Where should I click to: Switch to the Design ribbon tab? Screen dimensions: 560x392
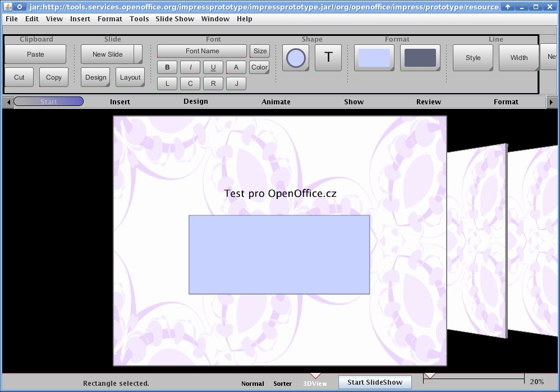(x=196, y=102)
